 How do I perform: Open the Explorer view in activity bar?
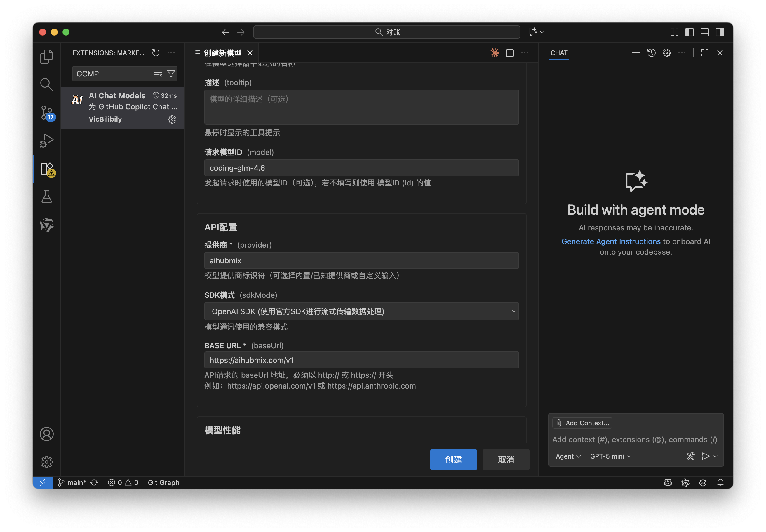pos(46,56)
